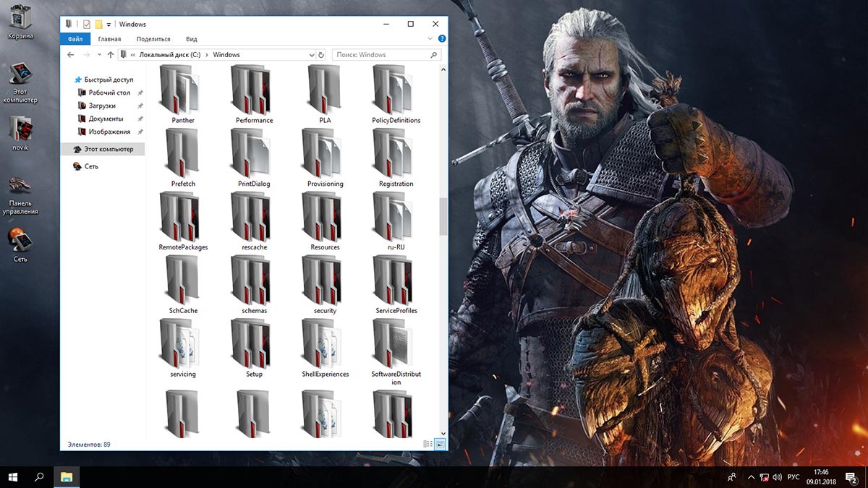
Task: Select the Setup folder
Action: pyautogui.click(x=254, y=348)
